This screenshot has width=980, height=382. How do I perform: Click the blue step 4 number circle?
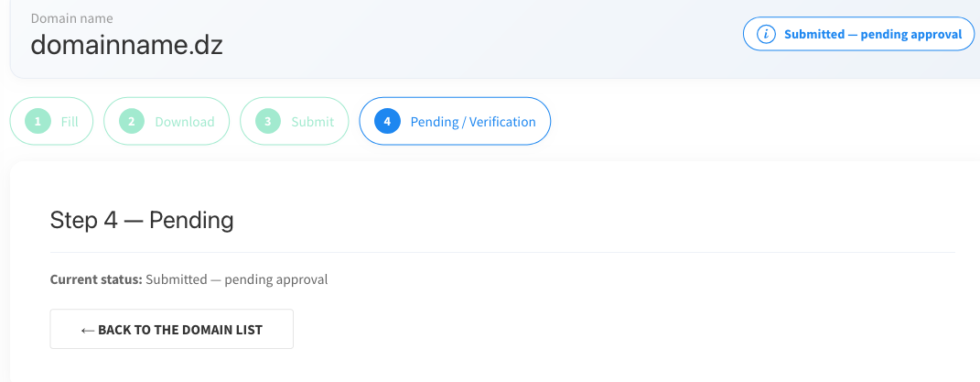(387, 121)
